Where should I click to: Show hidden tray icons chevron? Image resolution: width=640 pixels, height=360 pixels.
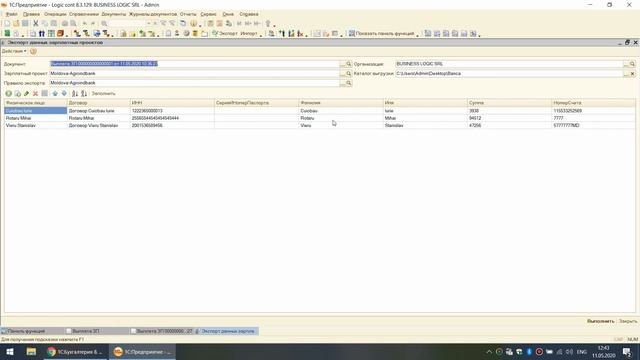point(489,351)
